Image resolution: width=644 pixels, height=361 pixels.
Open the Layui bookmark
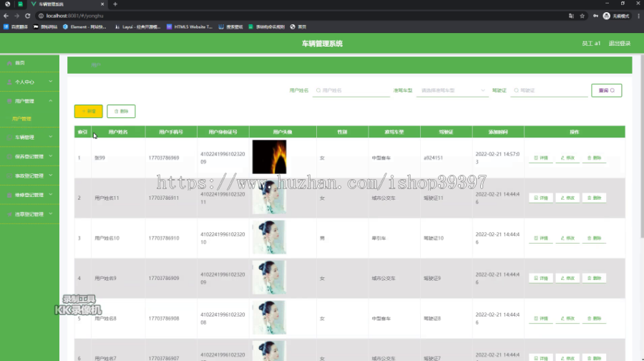137,27
